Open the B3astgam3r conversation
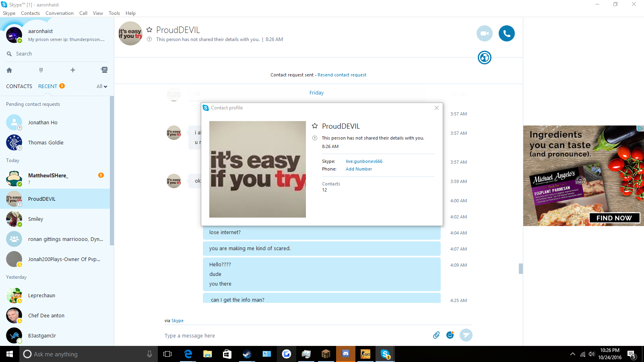644x362 pixels. coord(55,335)
